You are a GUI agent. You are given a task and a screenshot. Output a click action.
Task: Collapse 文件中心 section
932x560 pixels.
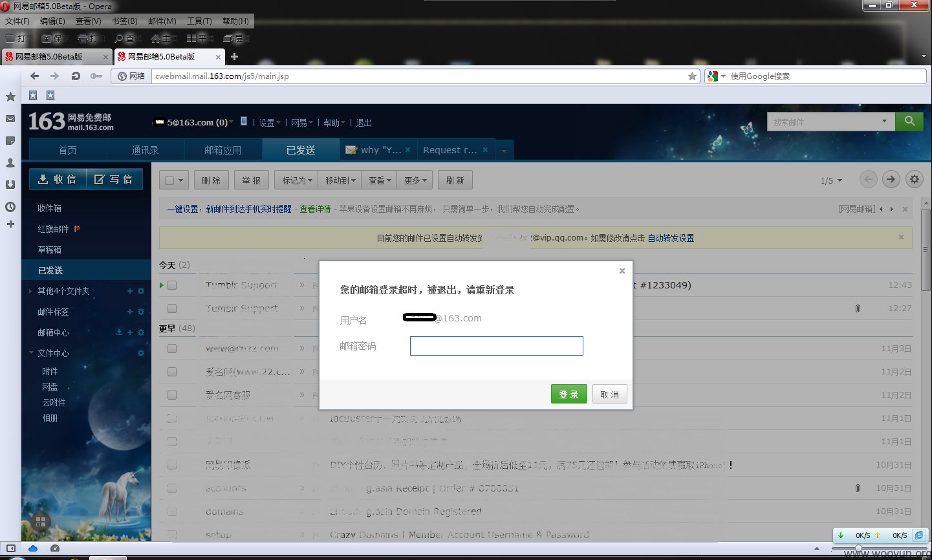pyautogui.click(x=31, y=353)
